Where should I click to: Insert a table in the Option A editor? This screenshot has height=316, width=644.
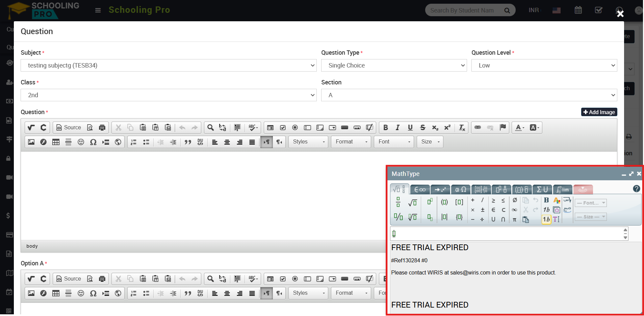click(56, 293)
